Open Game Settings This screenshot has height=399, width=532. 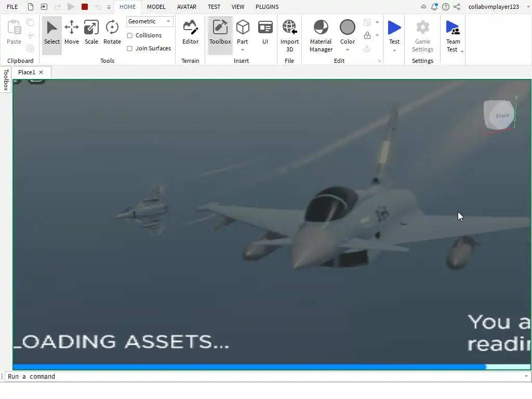point(422,36)
